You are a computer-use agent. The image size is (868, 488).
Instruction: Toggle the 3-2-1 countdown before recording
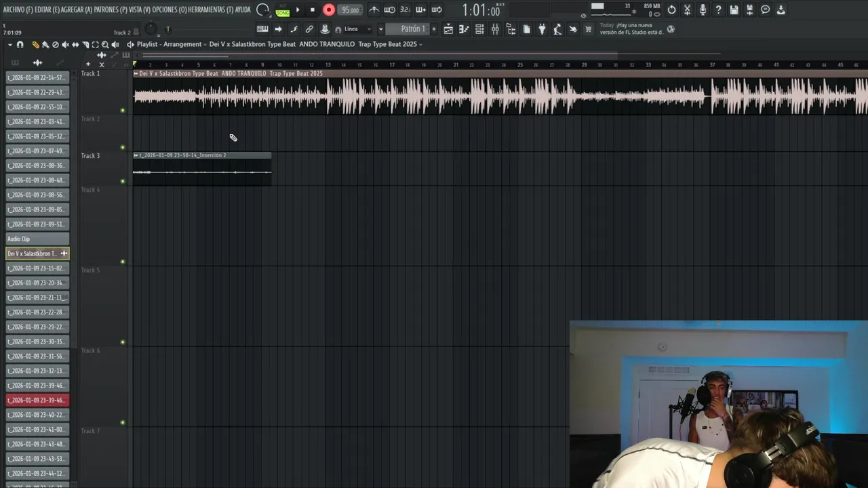[x=405, y=9]
